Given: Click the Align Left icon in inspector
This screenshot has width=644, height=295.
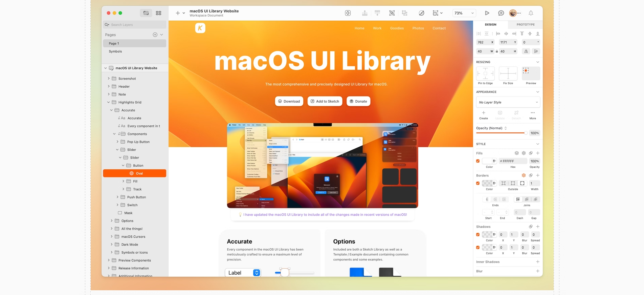Looking at the screenshot, I should [x=498, y=34].
